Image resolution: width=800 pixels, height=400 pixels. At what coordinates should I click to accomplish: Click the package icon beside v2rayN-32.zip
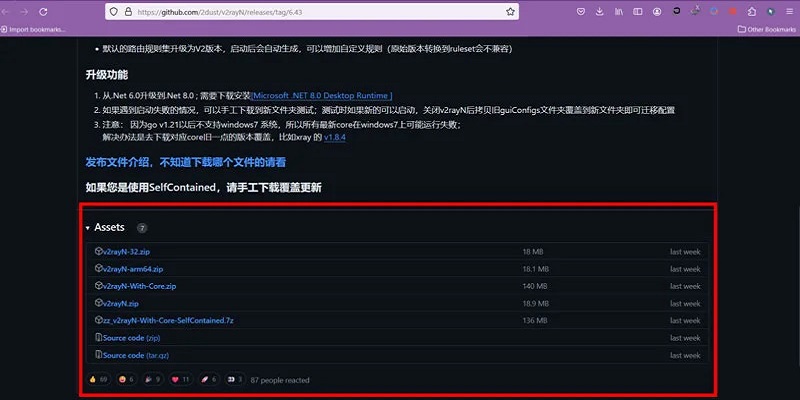click(x=98, y=251)
